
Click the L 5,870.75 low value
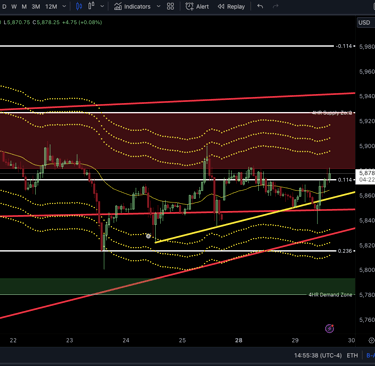[17, 22]
